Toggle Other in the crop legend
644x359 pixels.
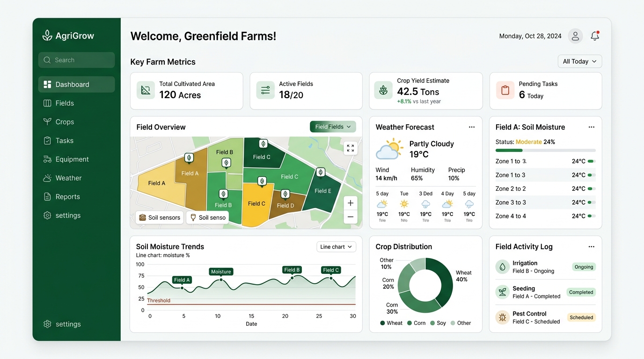[461, 323]
